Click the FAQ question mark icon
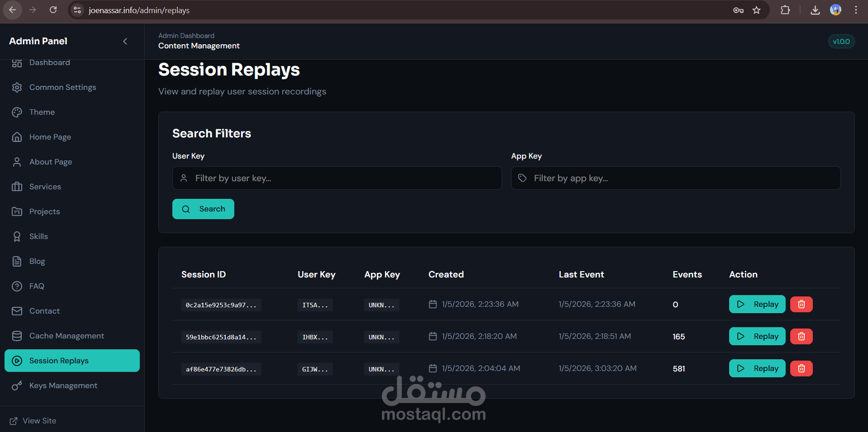Image resolution: width=868 pixels, height=432 pixels. pyautogui.click(x=17, y=286)
